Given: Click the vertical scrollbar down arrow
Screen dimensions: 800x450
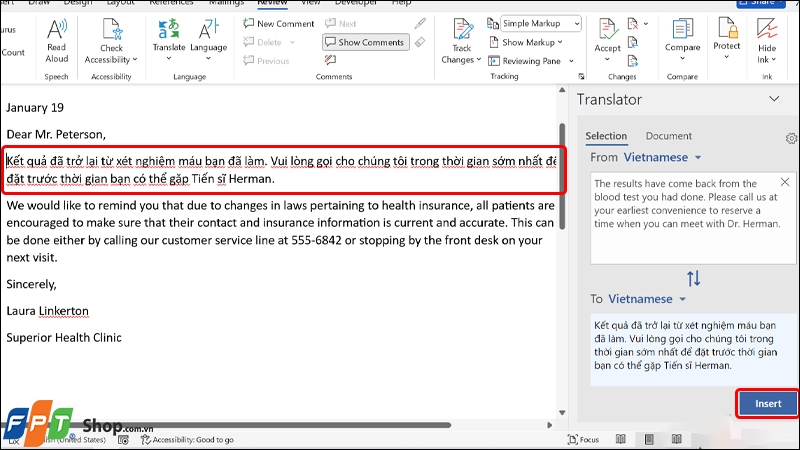Looking at the screenshot, I should tap(562, 413).
